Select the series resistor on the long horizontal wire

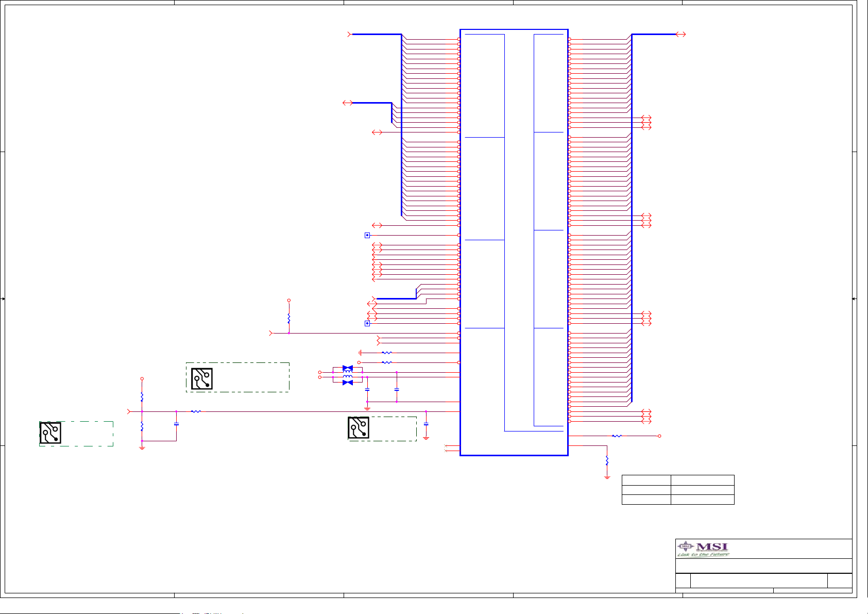[196, 411]
